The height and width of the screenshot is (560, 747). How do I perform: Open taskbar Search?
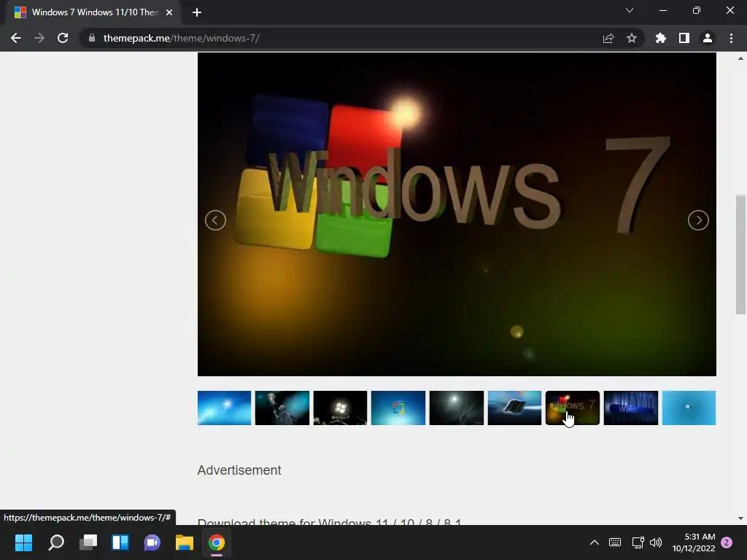[x=55, y=542]
